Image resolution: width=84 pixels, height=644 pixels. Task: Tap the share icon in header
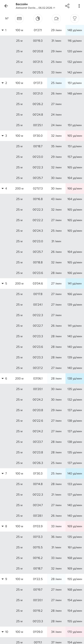pyautogui.click(x=67, y=6)
